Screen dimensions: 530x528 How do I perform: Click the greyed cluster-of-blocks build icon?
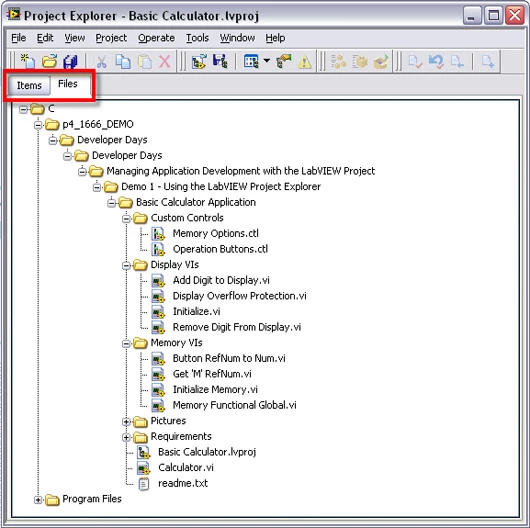pos(338,62)
